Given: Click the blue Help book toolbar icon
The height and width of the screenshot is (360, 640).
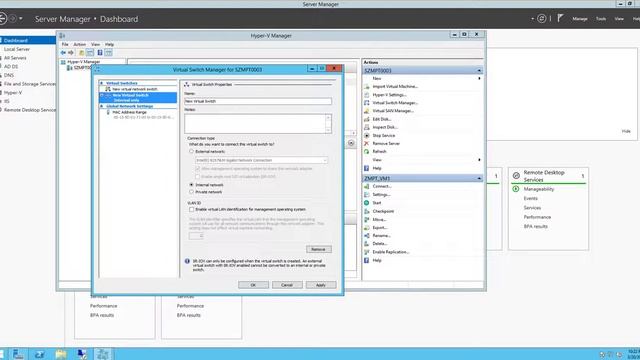Looking at the screenshot, I should pos(100,53).
